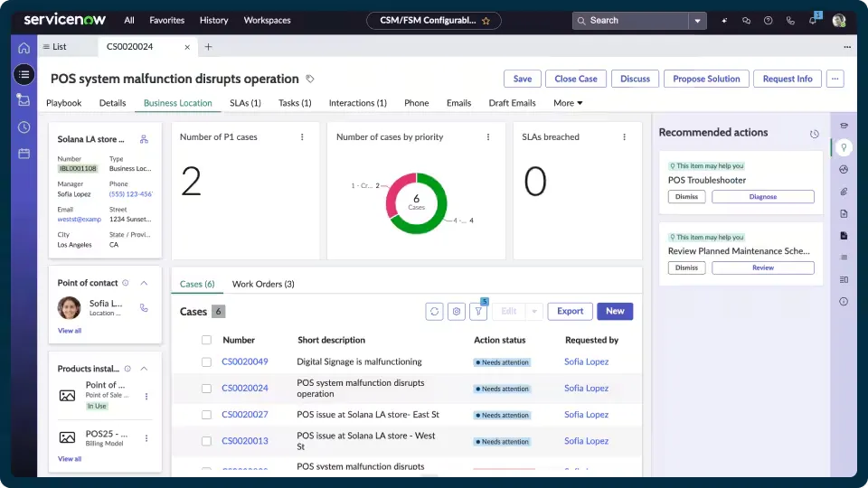This screenshot has height=488, width=868.
Task: Open the attachments paperclip icon in right rail
Action: click(844, 192)
